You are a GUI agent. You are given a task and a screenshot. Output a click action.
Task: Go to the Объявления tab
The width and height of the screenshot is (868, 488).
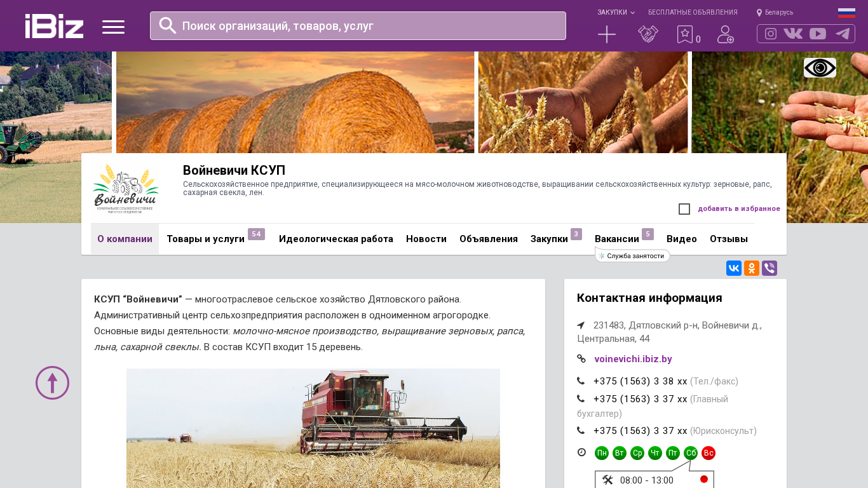(489, 239)
